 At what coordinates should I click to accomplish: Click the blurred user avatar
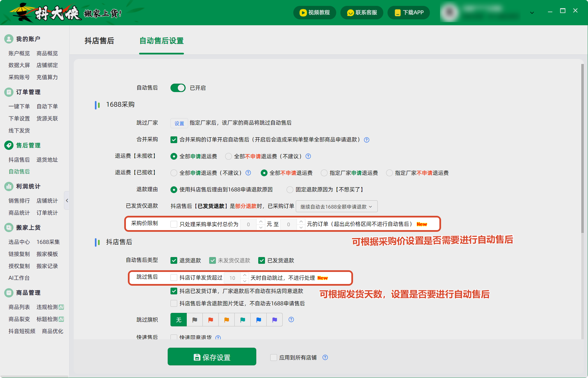click(450, 12)
